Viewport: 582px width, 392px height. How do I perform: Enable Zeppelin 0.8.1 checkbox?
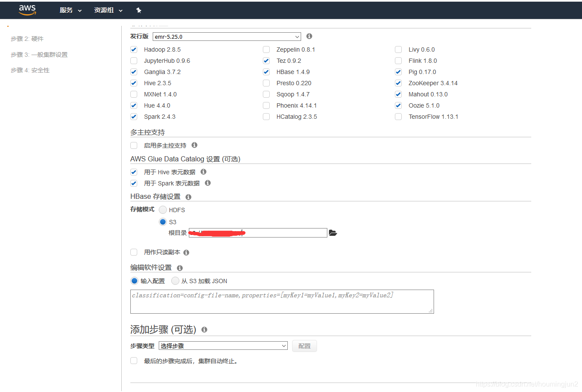click(266, 49)
